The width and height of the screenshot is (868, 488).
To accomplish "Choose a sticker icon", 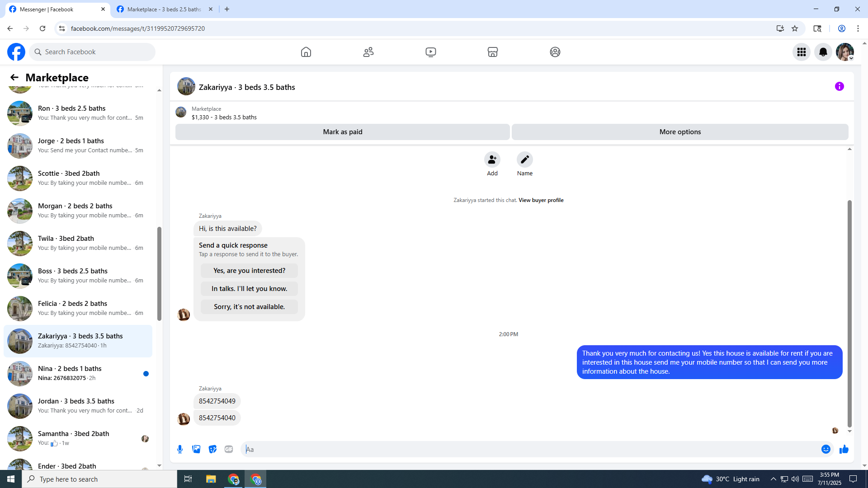I will pos(212,449).
